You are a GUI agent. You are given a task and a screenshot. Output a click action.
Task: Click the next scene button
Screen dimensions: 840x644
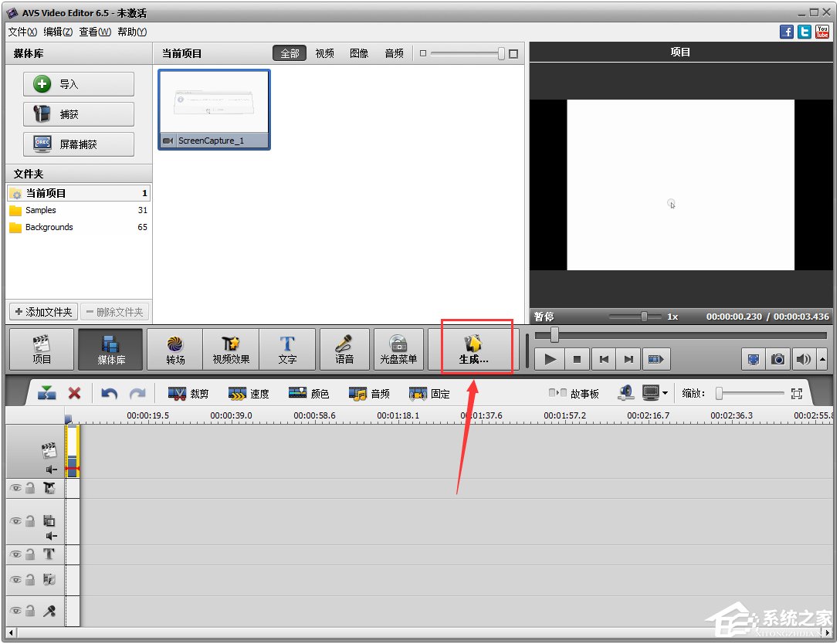pos(655,359)
